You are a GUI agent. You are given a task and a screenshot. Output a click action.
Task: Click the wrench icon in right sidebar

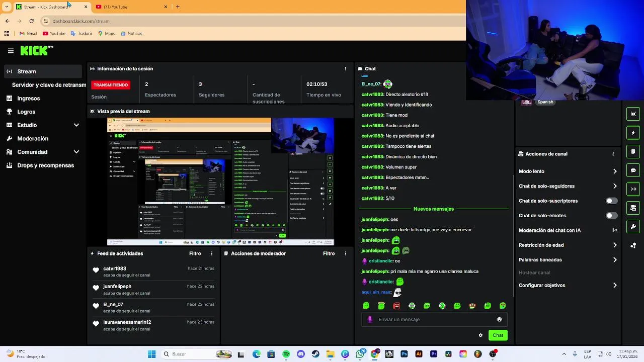coord(633,227)
